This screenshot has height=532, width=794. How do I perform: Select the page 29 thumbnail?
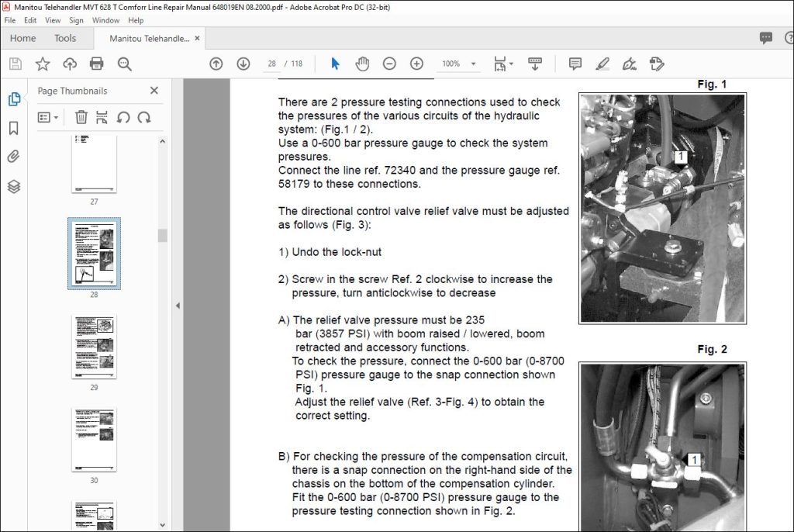[x=94, y=347]
